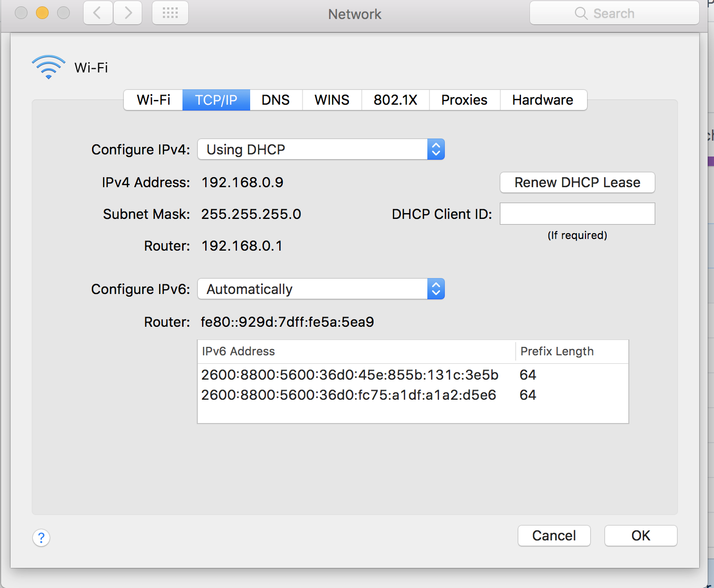Viewport: 714px width, 588px height.
Task: Click Renew DHCP Lease button
Action: [x=578, y=182]
